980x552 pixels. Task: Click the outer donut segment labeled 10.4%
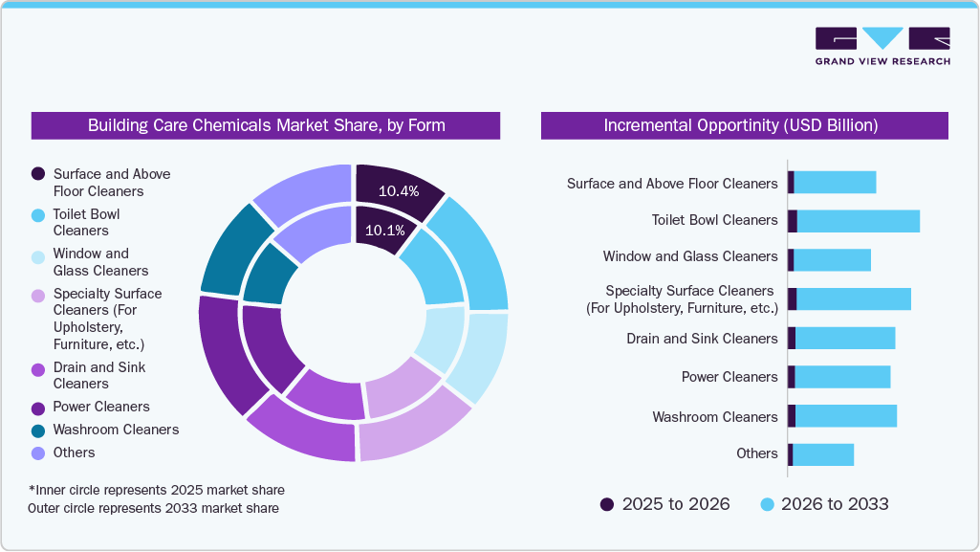(399, 190)
